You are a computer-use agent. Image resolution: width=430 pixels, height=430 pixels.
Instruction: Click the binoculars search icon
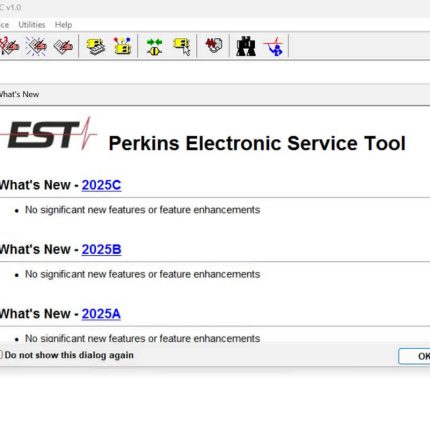246,46
